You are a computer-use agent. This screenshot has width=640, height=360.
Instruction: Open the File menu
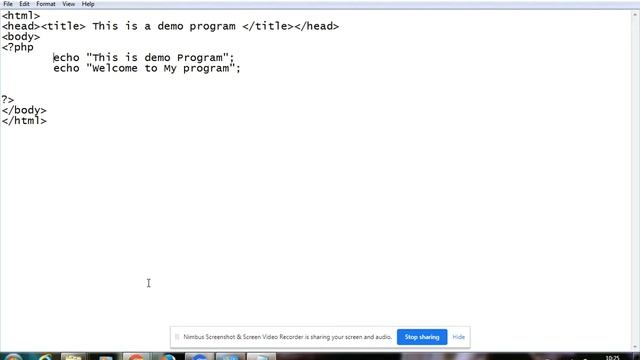coord(8,4)
